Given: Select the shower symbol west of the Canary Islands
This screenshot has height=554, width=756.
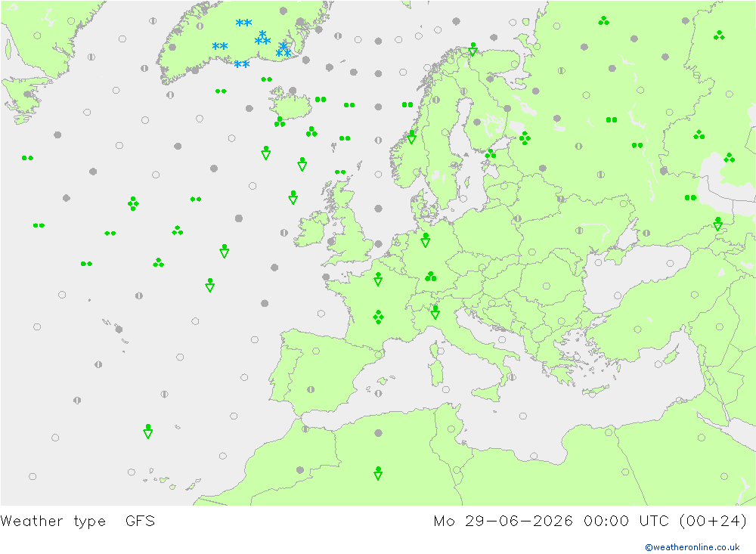Looking at the screenshot, I should [x=148, y=431].
